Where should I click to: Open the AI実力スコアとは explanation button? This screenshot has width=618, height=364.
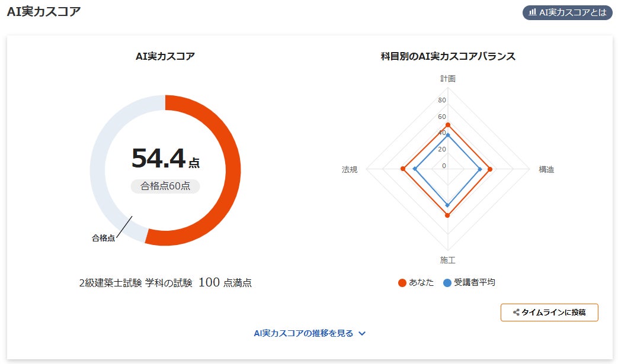567,12
